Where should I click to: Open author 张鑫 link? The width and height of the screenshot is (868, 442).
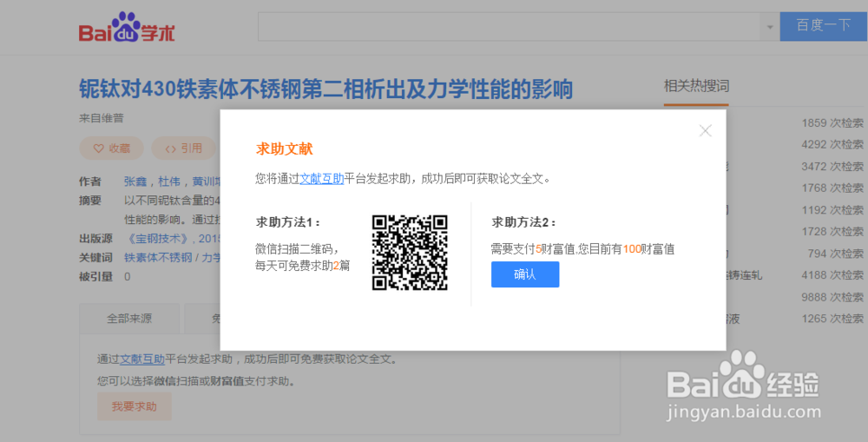pos(135,181)
